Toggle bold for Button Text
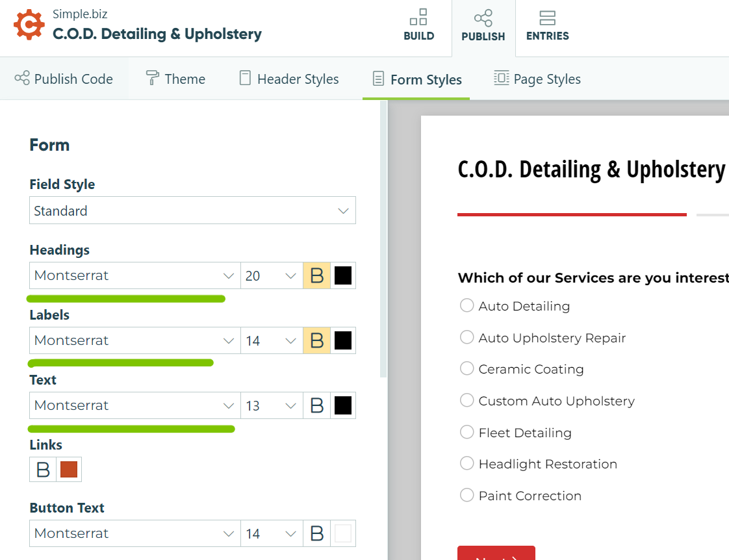Image resolution: width=729 pixels, height=560 pixels. click(316, 533)
